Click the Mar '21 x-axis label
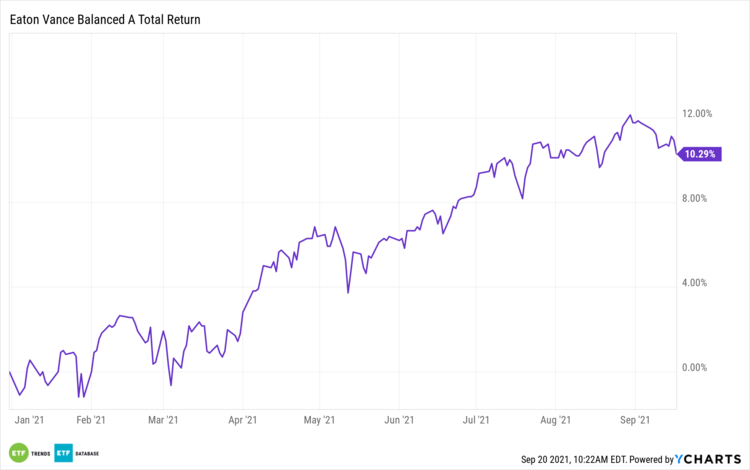This screenshot has width=750, height=470. click(x=163, y=420)
